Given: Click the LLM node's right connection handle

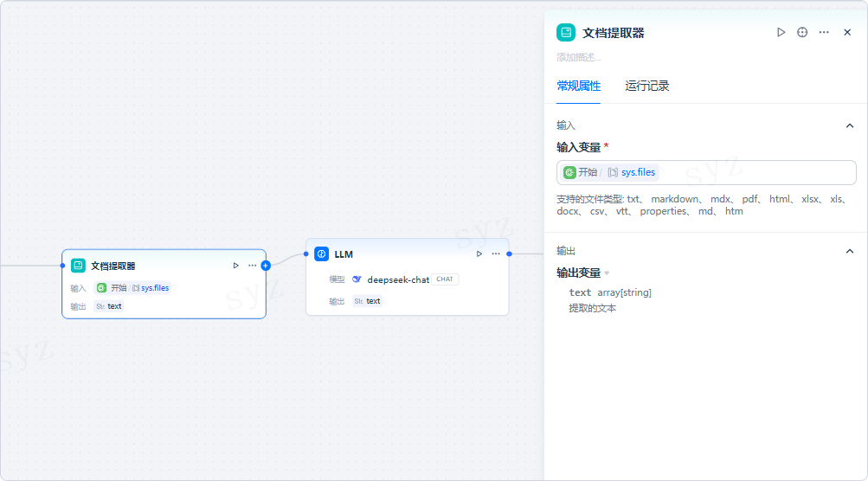Looking at the screenshot, I should click(509, 254).
